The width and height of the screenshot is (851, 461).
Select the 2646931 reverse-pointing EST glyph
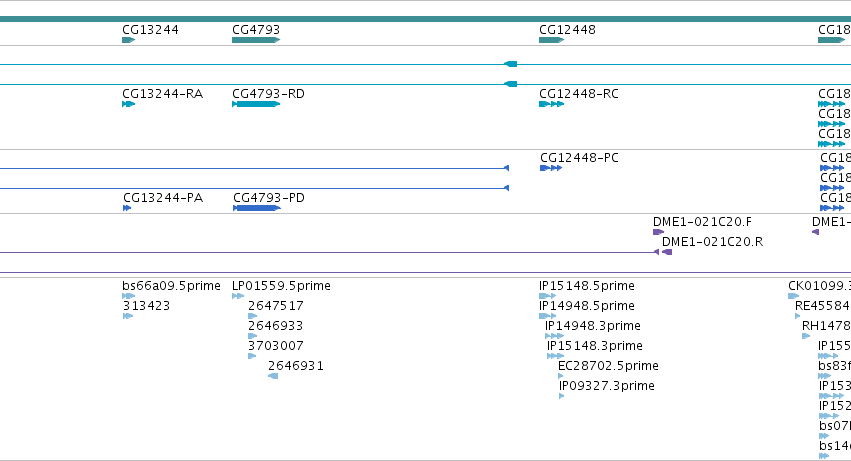coord(273,376)
